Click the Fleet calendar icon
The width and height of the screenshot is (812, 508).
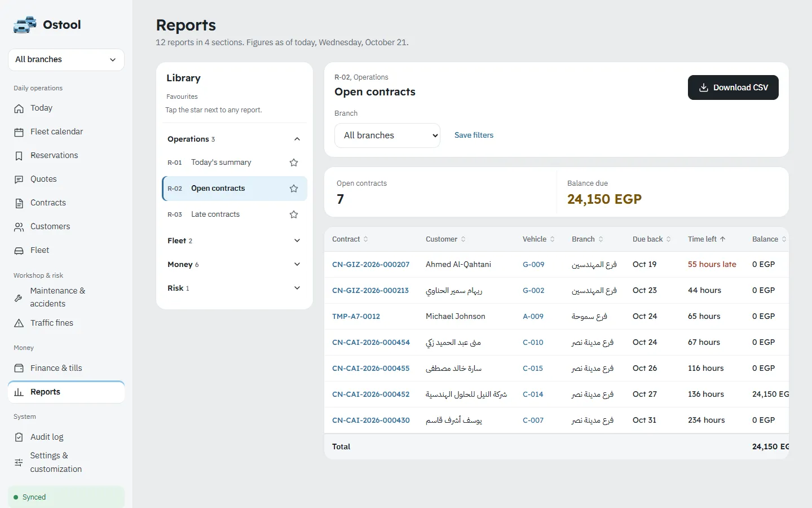coord(19,132)
